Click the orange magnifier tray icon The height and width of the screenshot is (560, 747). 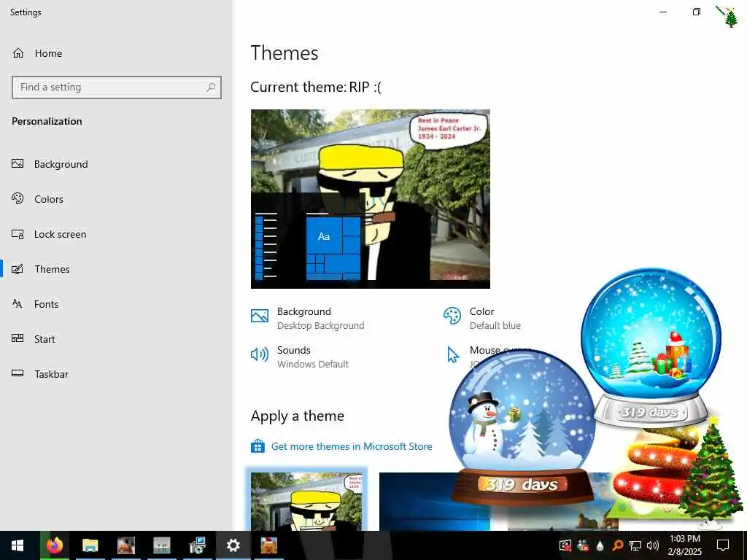pyautogui.click(x=617, y=545)
